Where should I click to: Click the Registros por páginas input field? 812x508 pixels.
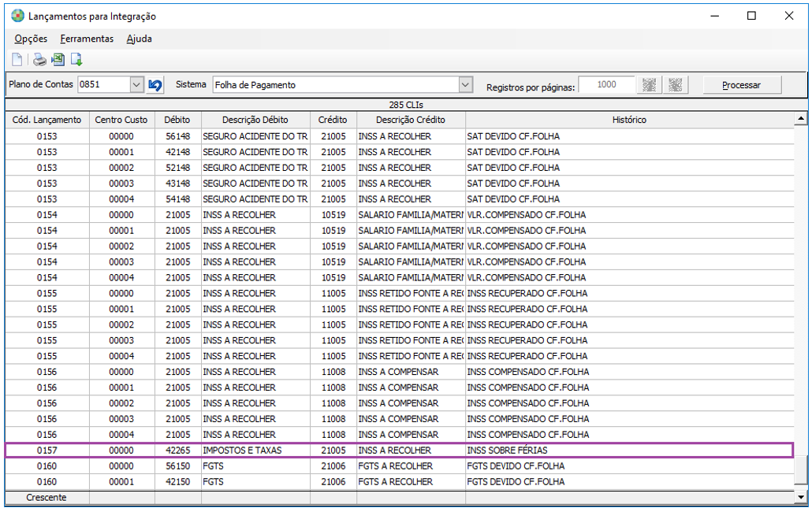point(606,85)
